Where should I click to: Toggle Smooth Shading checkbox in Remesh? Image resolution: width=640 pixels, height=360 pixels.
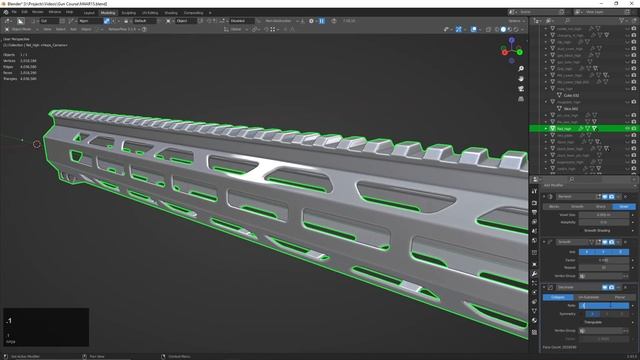pos(597,231)
